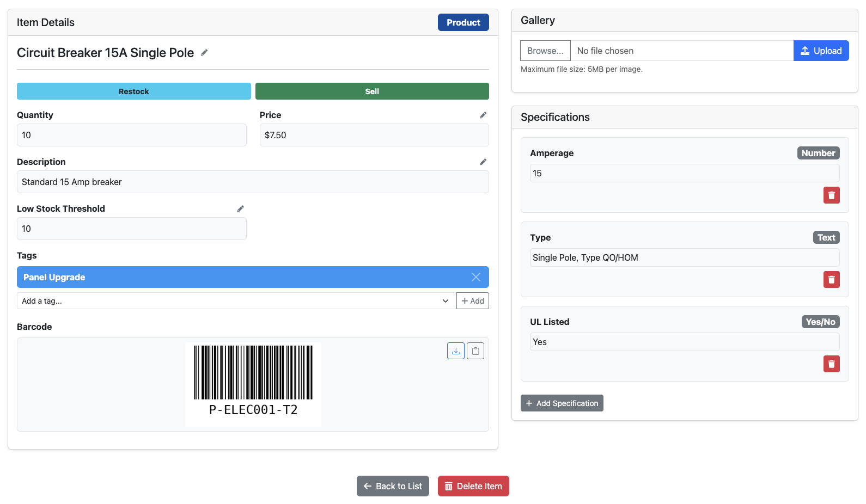Viewport: 866px width, 504px height.
Task: Edit the Low Stock Threshold pencil icon
Action: 241,208
